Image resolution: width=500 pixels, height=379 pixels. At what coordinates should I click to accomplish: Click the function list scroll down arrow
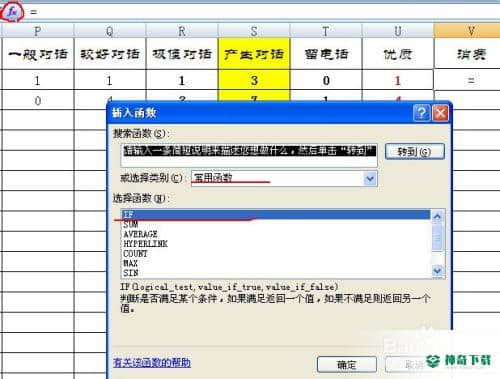(x=437, y=270)
